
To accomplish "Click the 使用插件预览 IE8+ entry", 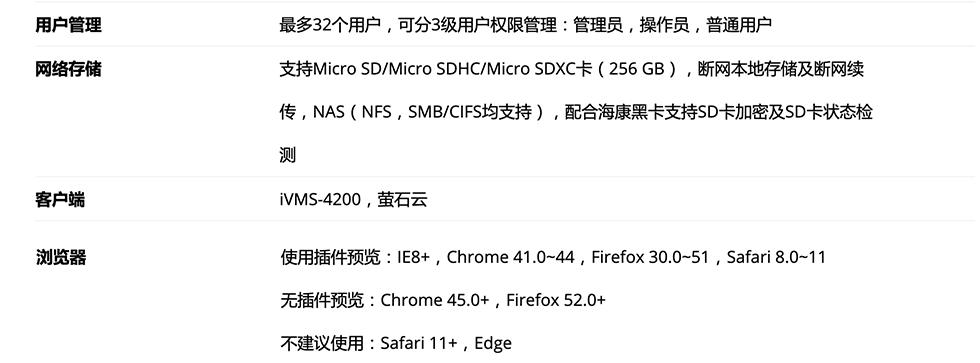I will pyautogui.click(x=354, y=257).
